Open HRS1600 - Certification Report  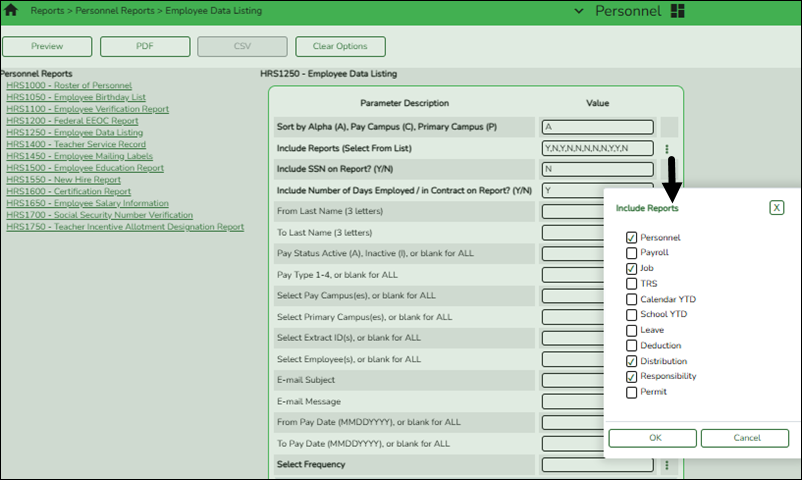pos(69,191)
